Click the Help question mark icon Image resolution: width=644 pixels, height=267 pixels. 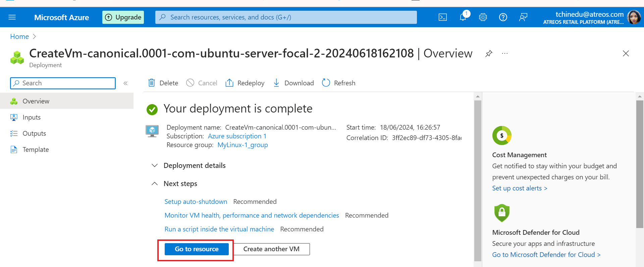coord(503,17)
